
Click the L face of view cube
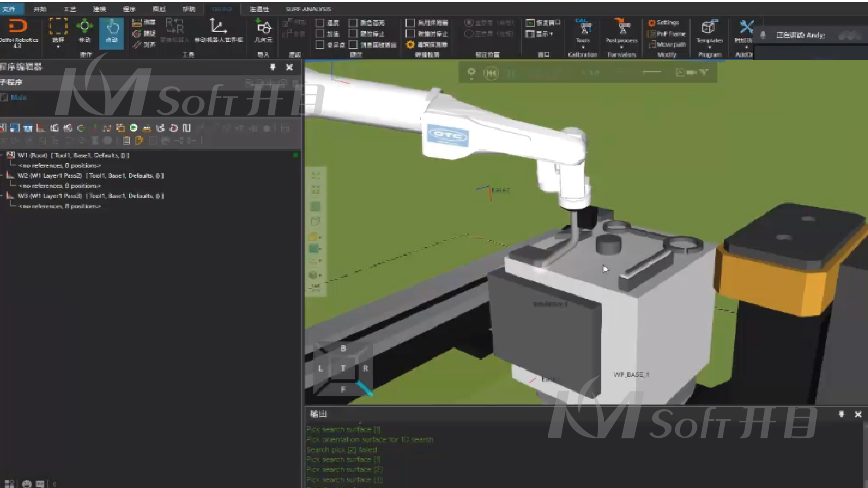pyautogui.click(x=320, y=369)
